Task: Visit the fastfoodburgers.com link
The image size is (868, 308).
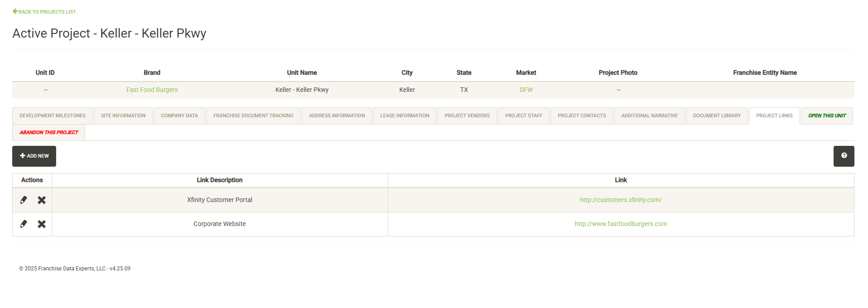Action: tap(620, 224)
